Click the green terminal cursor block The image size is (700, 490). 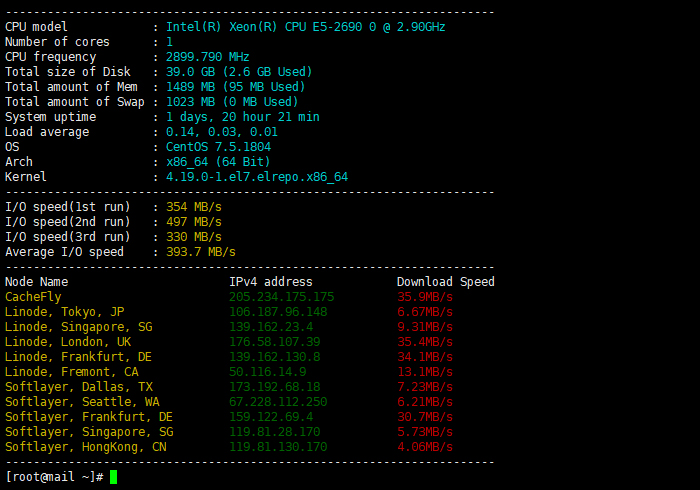click(113, 477)
